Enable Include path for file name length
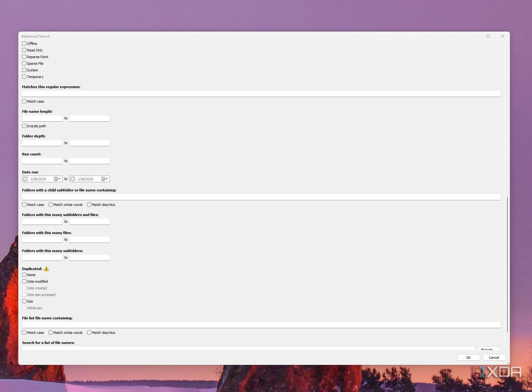Image resolution: width=532 pixels, height=392 pixels. [24, 126]
